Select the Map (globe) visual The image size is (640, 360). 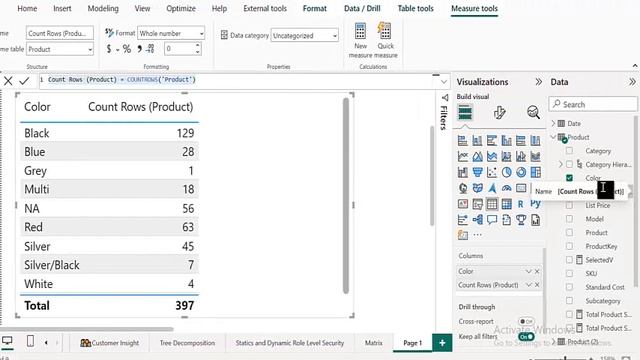tap(463, 188)
